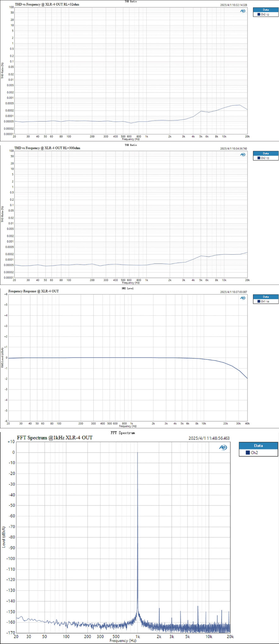Click the Data header of the FFT Spectrum legend
The width and height of the screenshot is (279, 644).
pos(258,446)
